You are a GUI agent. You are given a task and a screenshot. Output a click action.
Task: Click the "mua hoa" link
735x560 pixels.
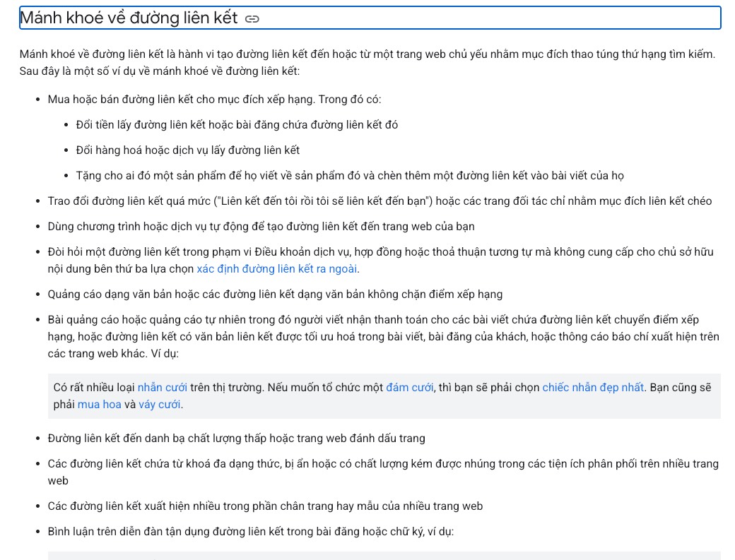100,404
